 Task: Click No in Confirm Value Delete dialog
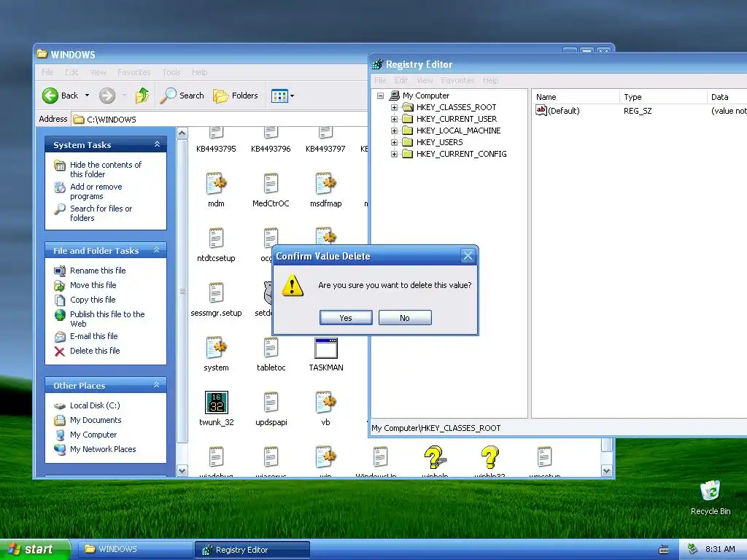405,318
